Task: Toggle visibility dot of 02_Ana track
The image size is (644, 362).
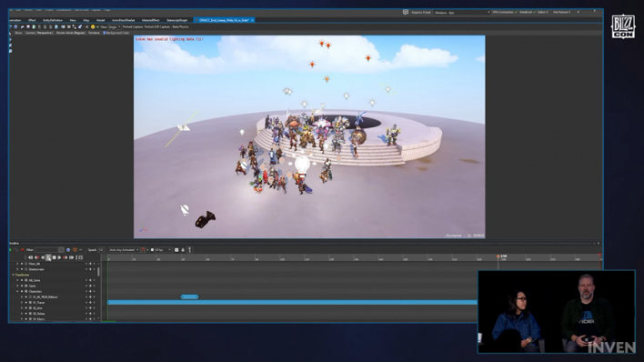Action: click(x=25, y=308)
